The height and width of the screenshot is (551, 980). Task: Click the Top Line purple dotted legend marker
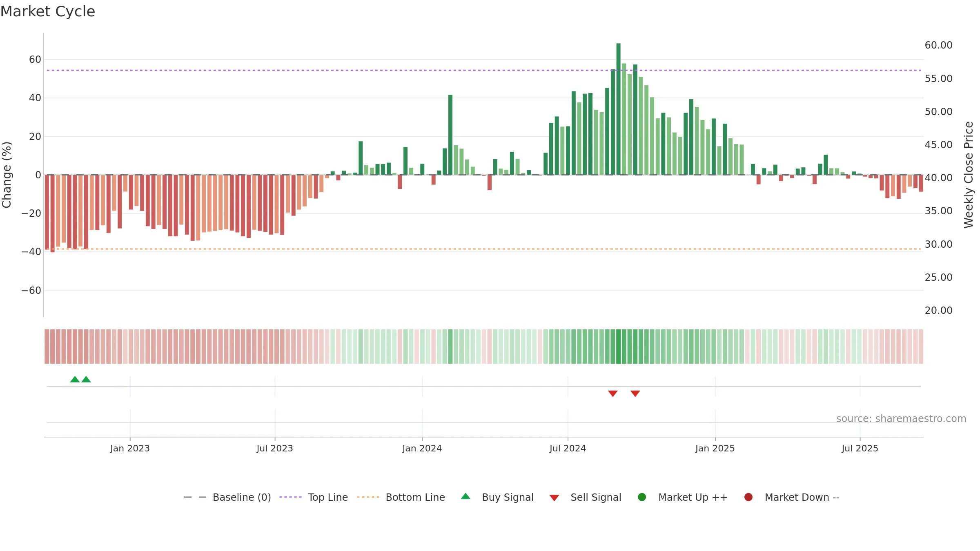click(290, 497)
